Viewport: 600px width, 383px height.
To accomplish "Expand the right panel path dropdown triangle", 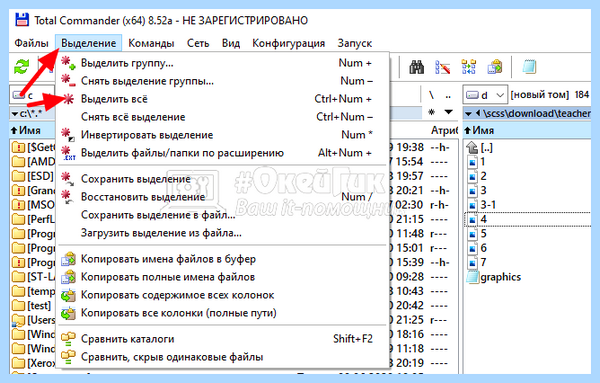I will (468, 114).
